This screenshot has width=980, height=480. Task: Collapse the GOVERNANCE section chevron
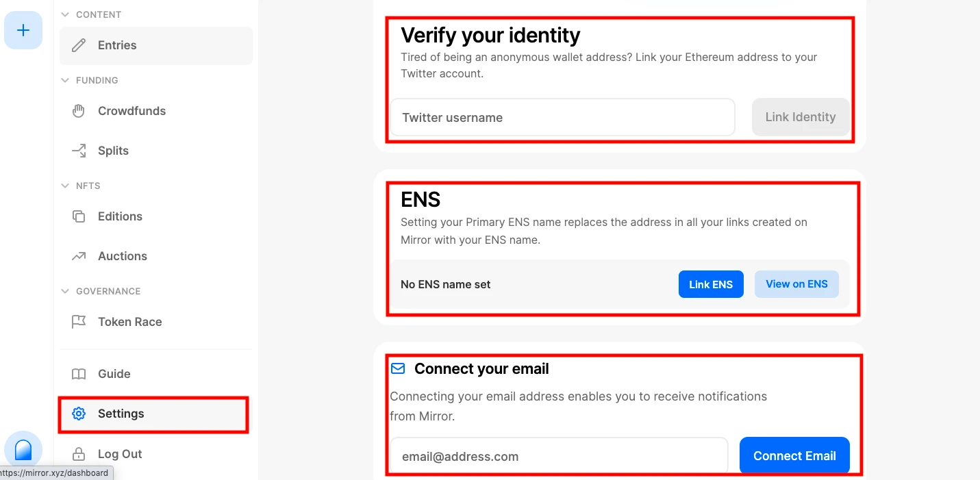click(x=65, y=291)
